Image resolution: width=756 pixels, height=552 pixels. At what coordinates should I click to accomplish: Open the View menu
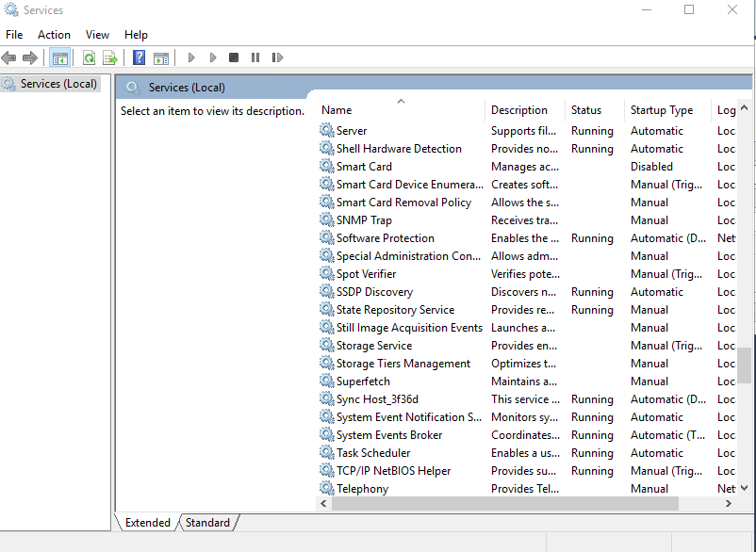(x=97, y=34)
